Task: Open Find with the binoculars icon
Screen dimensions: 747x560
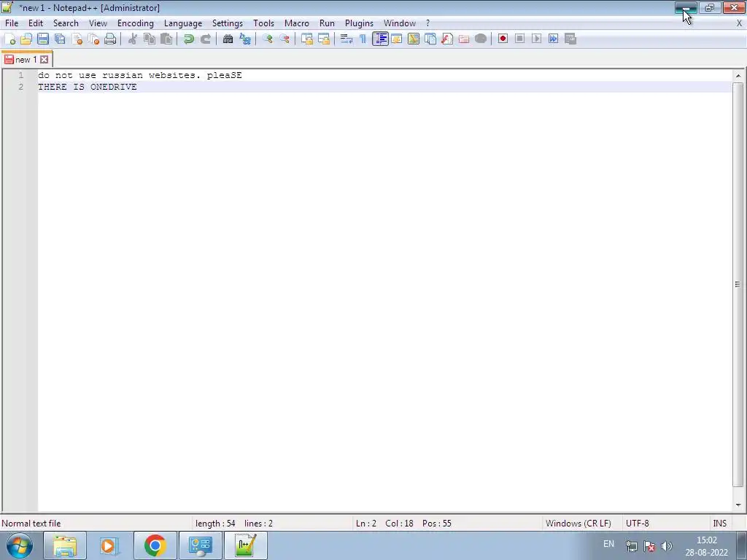Action: tap(228, 39)
